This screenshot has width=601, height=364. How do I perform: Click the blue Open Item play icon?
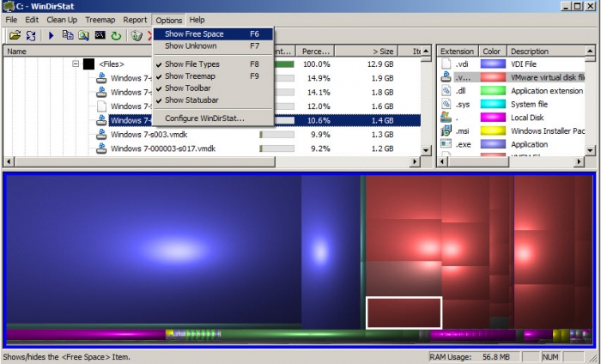click(51, 36)
